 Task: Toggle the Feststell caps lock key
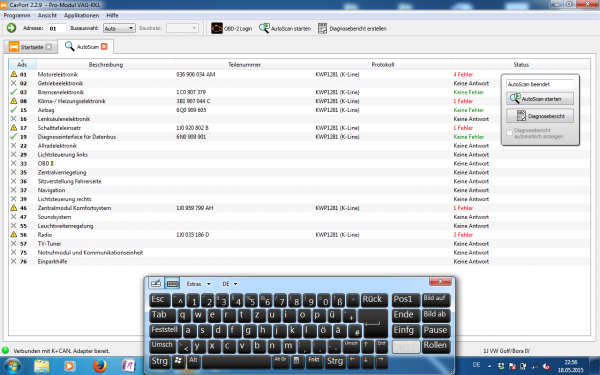[165, 331]
